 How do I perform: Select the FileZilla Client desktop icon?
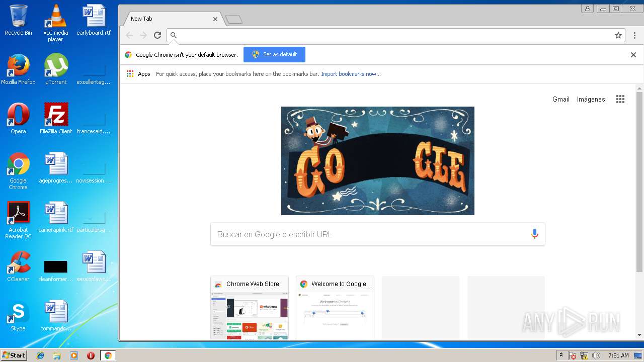(x=56, y=119)
